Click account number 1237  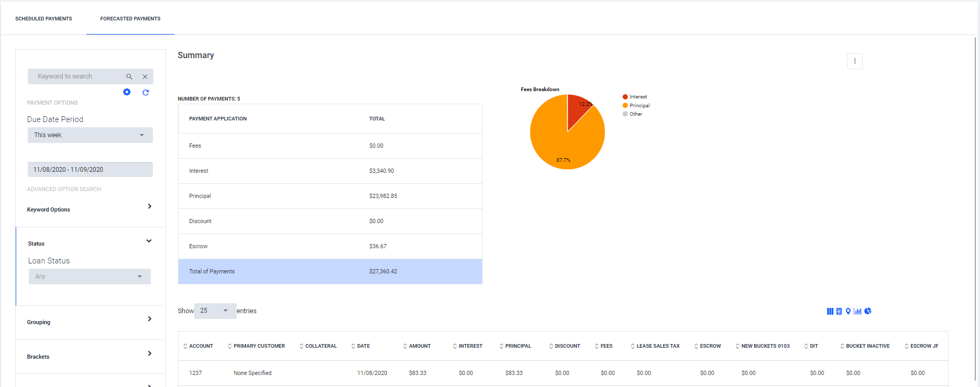tap(195, 373)
